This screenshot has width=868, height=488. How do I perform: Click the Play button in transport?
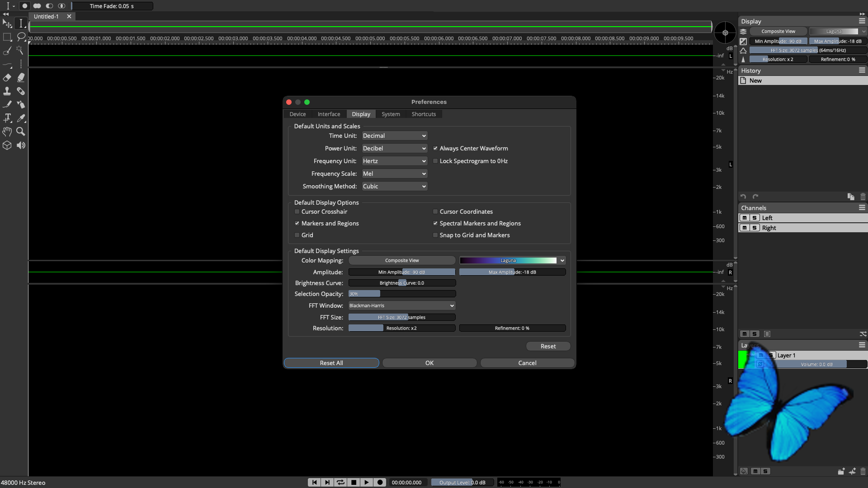point(367,482)
